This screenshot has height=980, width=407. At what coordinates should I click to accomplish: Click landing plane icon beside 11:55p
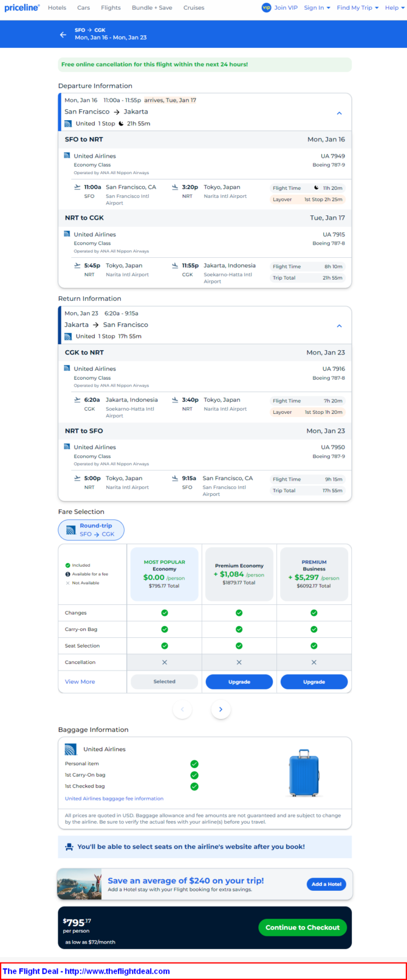pos(175,265)
